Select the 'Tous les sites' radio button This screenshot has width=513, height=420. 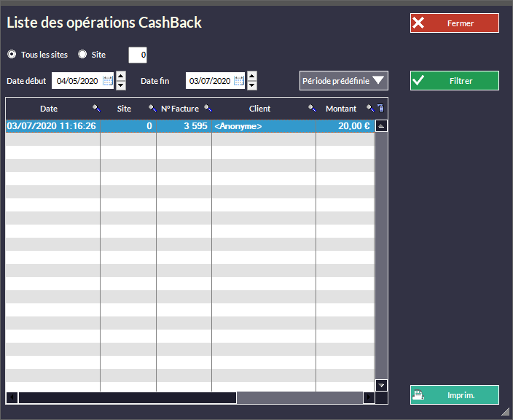[x=12, y=55]
